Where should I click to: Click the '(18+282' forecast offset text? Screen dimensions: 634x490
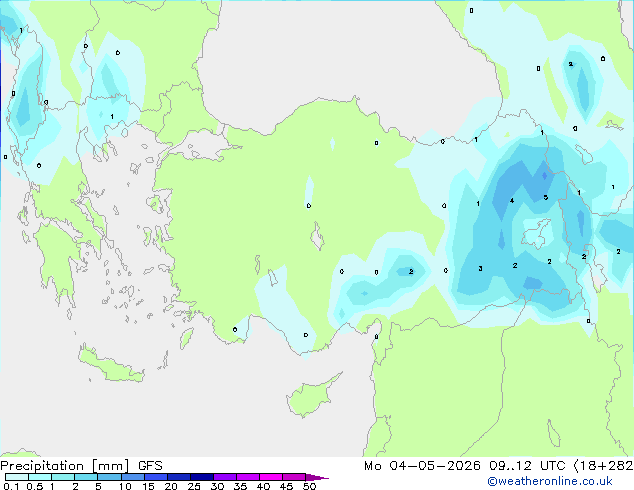603,466
